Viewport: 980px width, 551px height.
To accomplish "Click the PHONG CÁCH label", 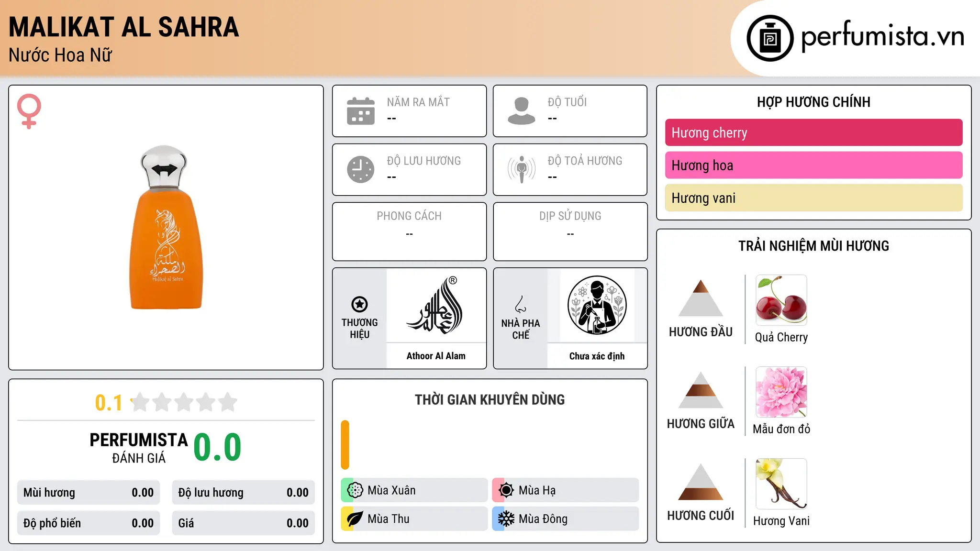I will coord(409,216).
